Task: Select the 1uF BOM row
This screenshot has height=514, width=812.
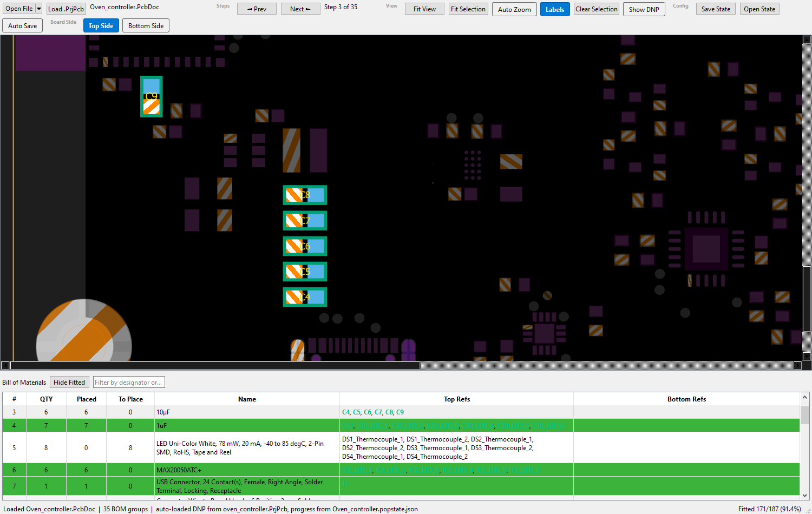Action: (401, 425)
